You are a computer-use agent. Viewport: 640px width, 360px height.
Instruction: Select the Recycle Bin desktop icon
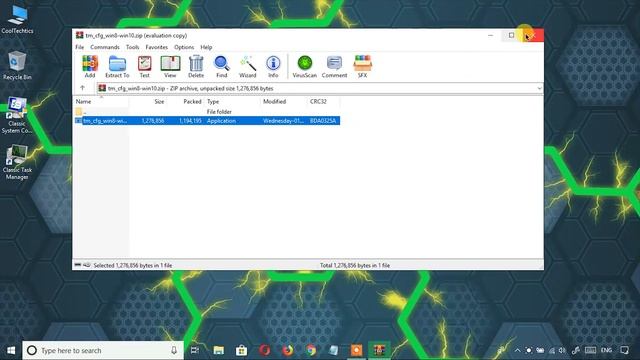point(17,66)
